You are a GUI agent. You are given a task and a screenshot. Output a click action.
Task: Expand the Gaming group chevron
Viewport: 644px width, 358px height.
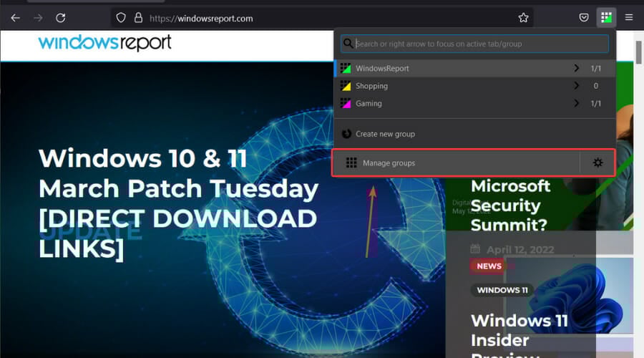tap(576, 103)
